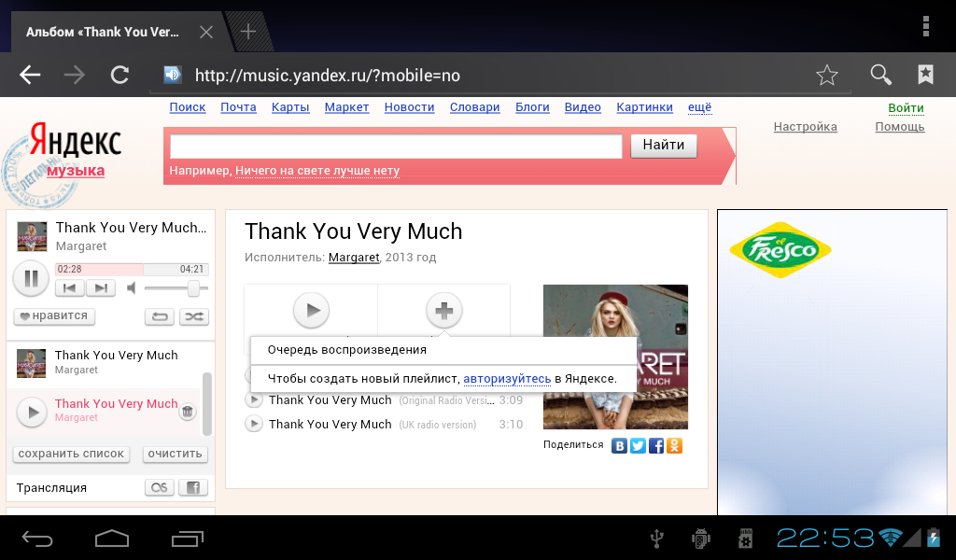Pause the currently playing track

[x=31, y=278]
